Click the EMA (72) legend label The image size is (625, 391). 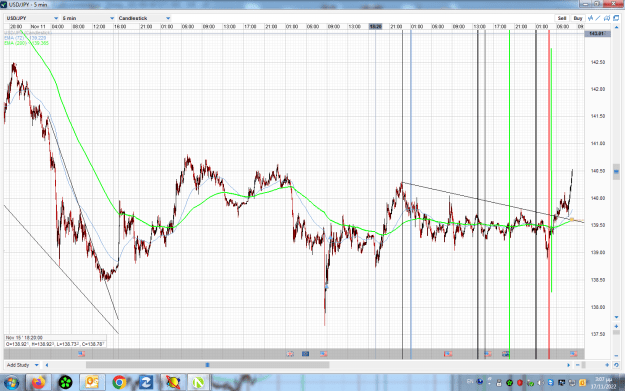(x=25, y=38)
